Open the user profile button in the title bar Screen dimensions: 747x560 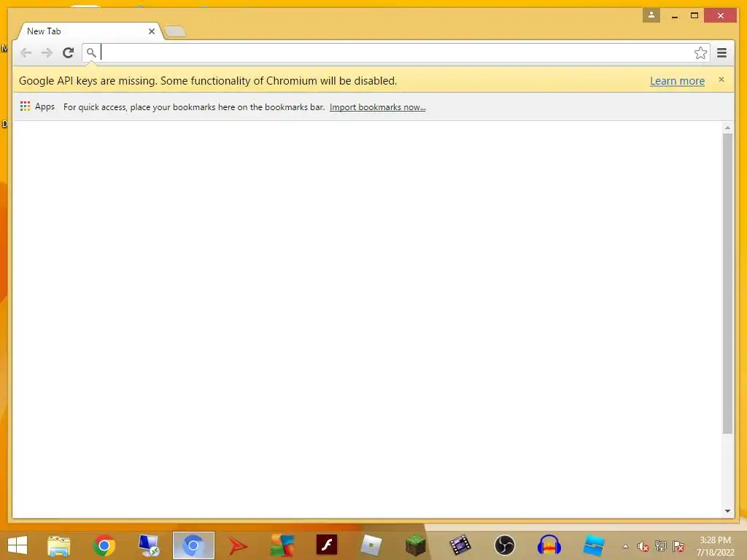click(651, 15)
